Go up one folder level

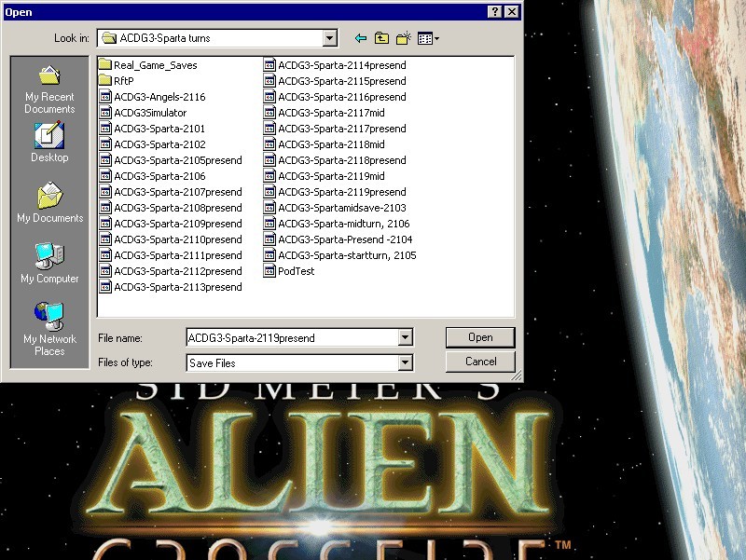381,38
